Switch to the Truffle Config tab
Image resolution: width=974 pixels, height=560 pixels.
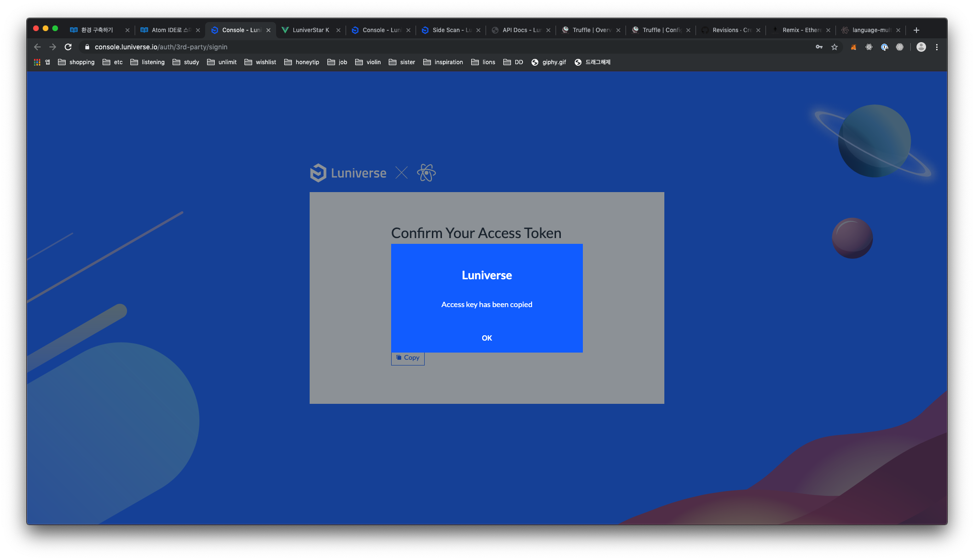point(661,30)
